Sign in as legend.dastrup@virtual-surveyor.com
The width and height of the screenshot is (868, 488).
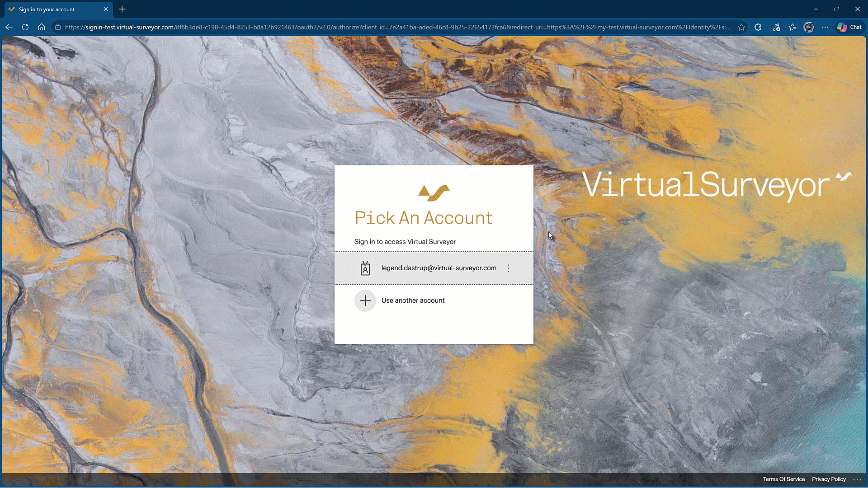point(434,268)
